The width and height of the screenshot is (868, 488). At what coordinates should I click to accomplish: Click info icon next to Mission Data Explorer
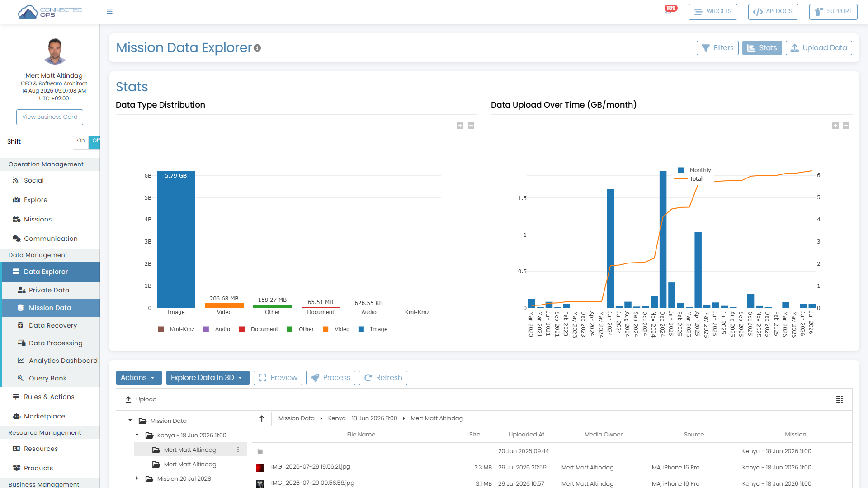(x=257, y=48)
